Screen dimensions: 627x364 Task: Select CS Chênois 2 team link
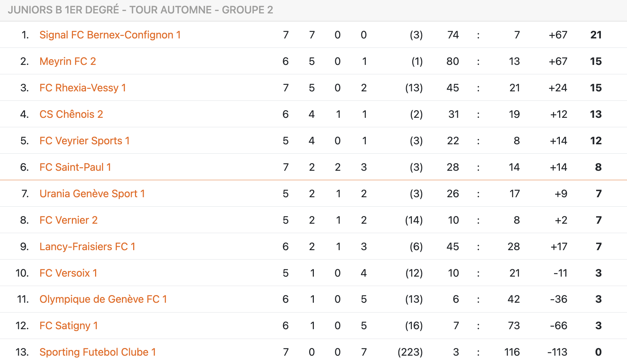[x=71, y=114]
